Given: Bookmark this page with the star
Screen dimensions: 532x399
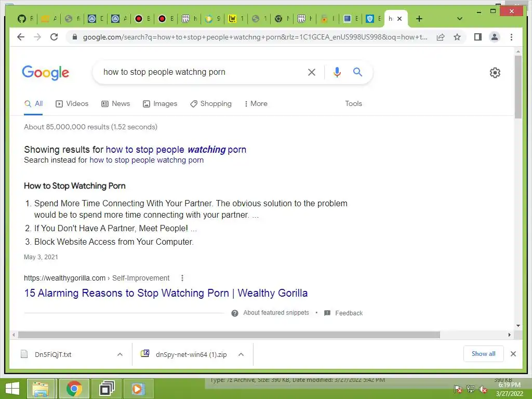Looking at the screenshot, I should (x=457, y=37).
